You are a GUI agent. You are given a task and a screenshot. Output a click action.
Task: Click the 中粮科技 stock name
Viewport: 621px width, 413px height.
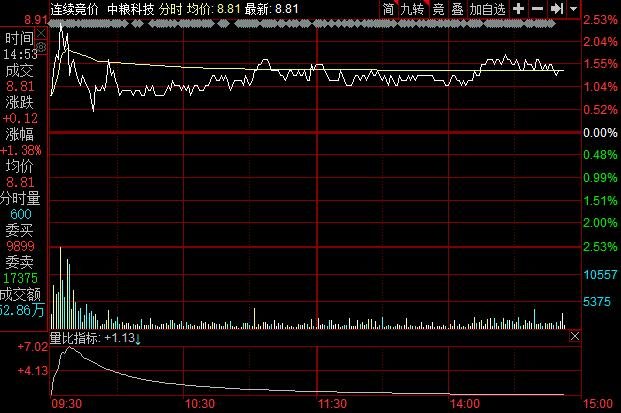pos(131,9)
